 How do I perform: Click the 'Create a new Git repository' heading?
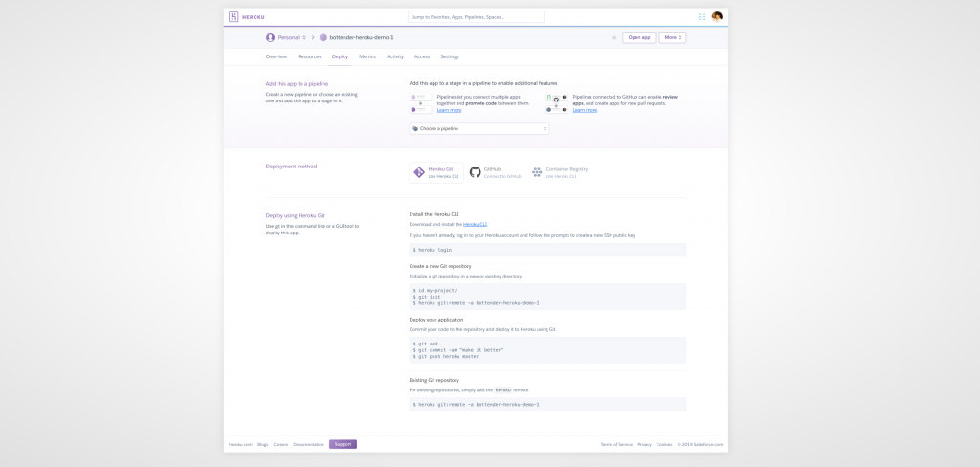[x=440, y=266]
